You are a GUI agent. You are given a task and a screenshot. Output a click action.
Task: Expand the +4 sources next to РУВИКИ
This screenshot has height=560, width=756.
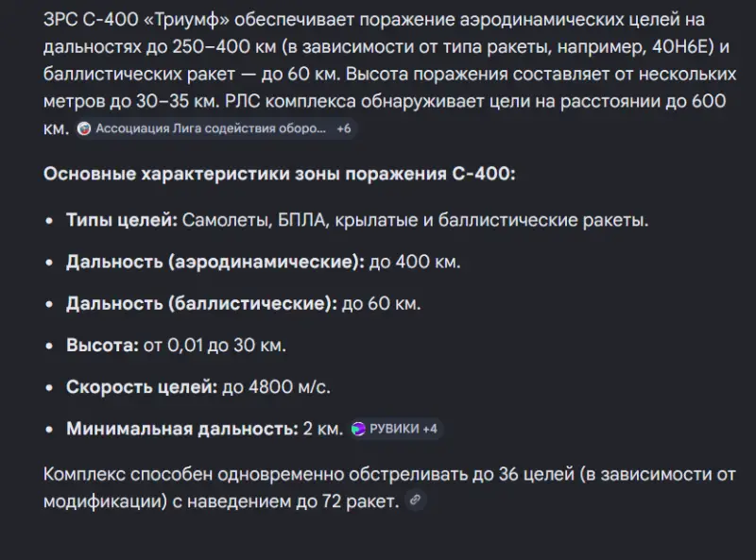430,429
